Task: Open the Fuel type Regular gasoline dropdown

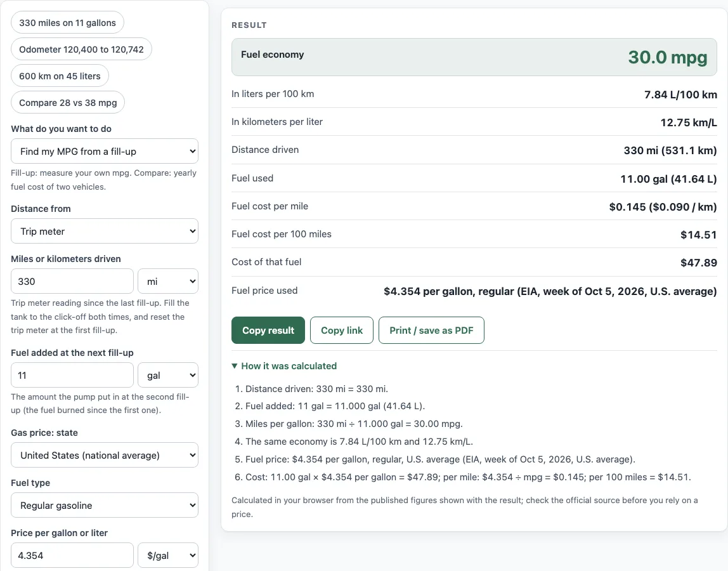Action: pos(105,506)
